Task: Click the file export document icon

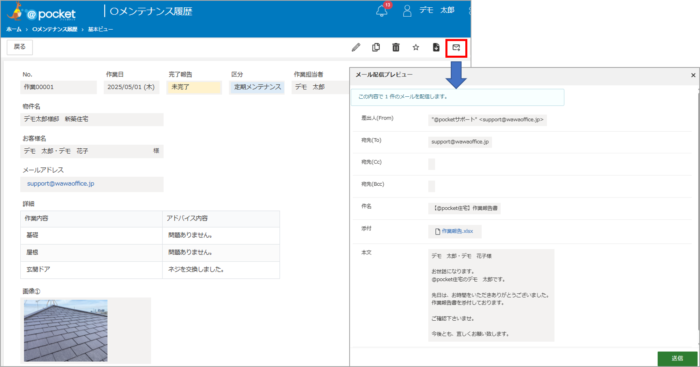Action: click(436, 47)
